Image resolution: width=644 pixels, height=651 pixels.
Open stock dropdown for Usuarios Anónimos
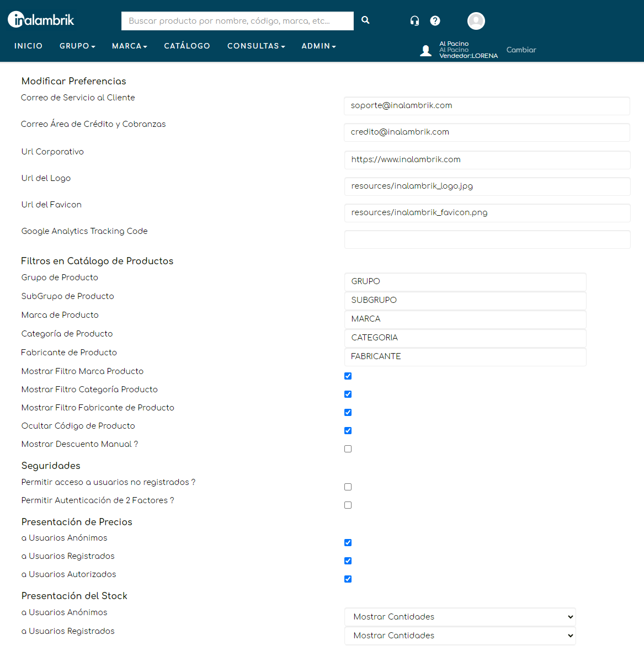(x=460, y=617)
